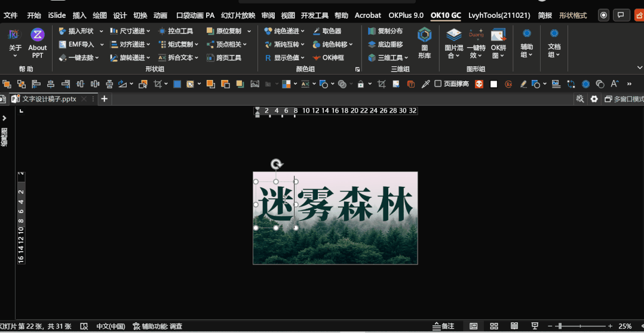Click the 顶点相关 button
644x333 pixels.
click(227, 44)
